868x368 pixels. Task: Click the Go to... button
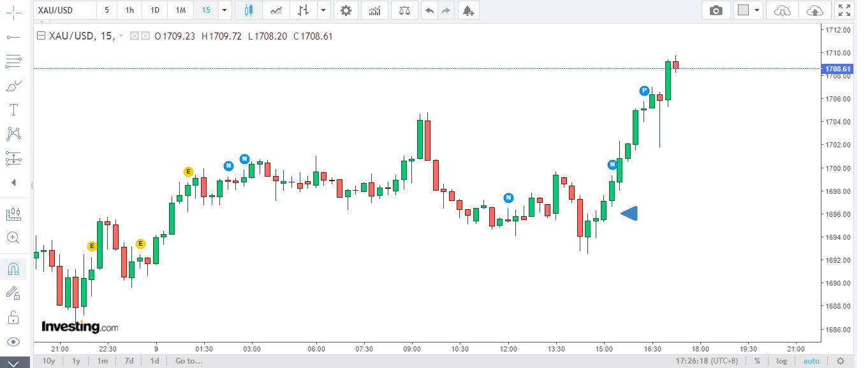[189, 361]
